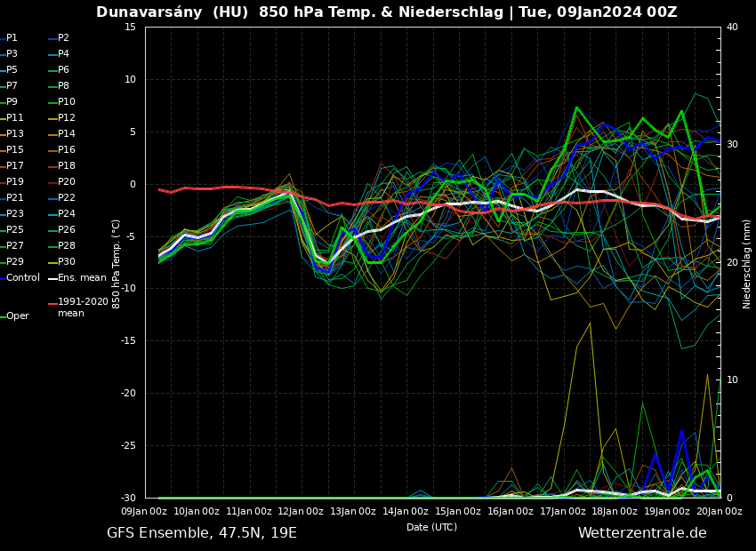Toggle the 1991-2020 mean legend entry
756x551 pixels.
click(x=82, y=307)
